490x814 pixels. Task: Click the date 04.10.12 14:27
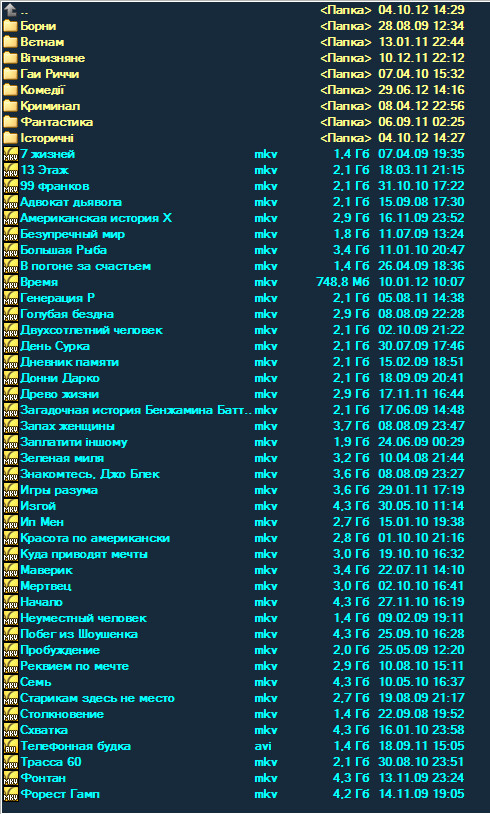[x=421, y=139]
